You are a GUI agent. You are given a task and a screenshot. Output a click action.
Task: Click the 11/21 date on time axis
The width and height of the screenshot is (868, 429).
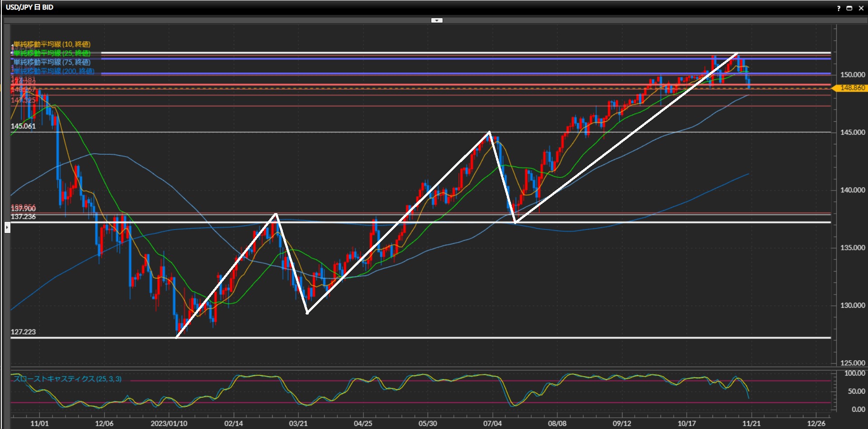pyautogui.click(x=751, y=424)
